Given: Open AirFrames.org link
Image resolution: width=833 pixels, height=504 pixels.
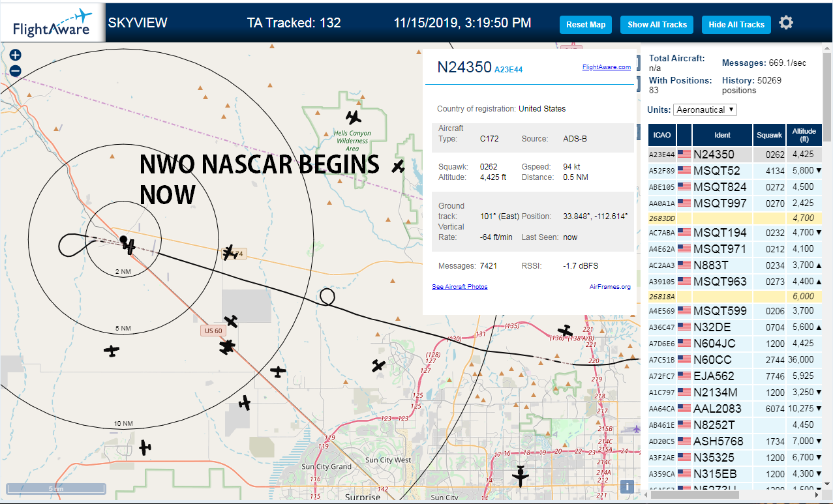Looking at the screenshot, I should pyautogui.click(x=610, y=287).
